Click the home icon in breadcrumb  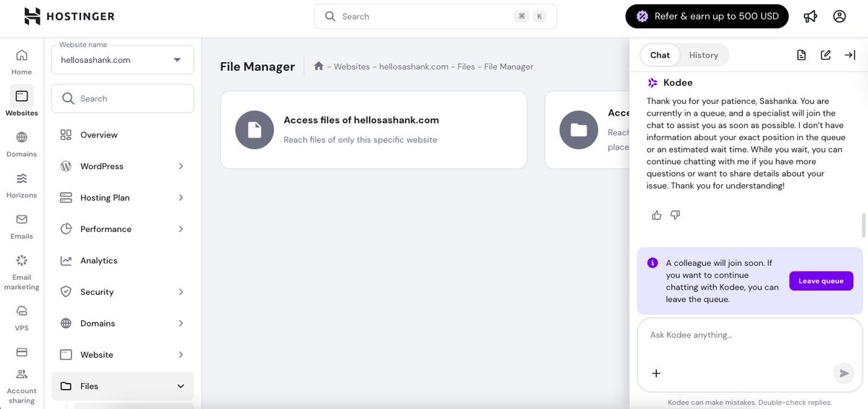318,66
